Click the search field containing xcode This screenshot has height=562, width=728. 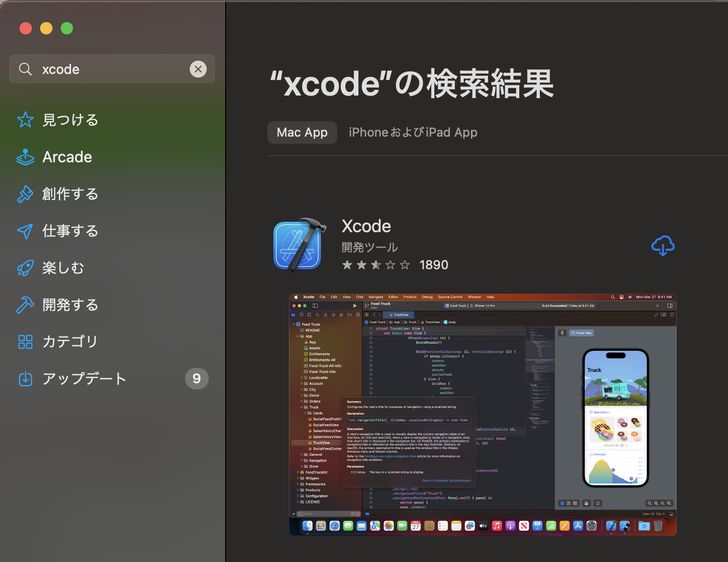pos(112,69)
